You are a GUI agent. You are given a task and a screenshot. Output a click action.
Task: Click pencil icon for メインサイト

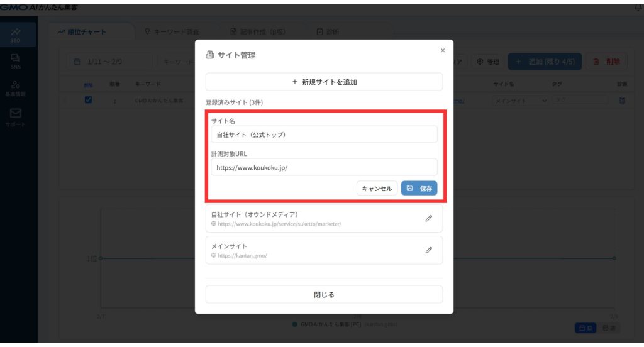[x=429, y=250]
